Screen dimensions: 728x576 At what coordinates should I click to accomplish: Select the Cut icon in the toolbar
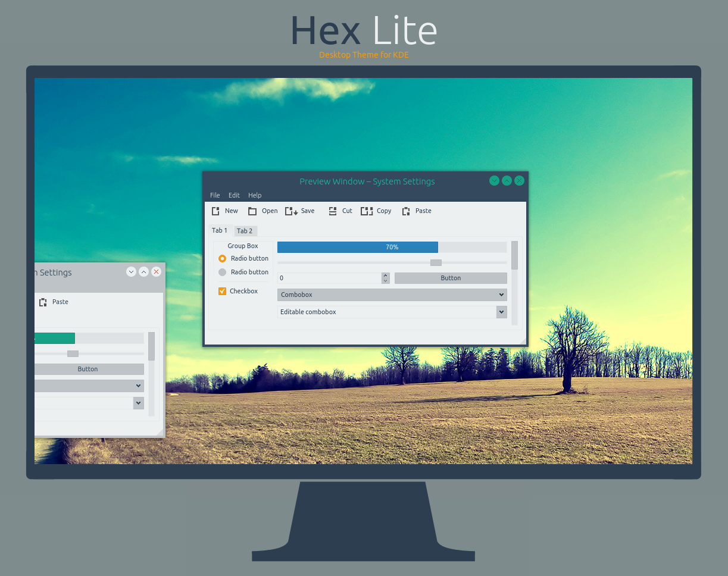(x=333, y=211)
